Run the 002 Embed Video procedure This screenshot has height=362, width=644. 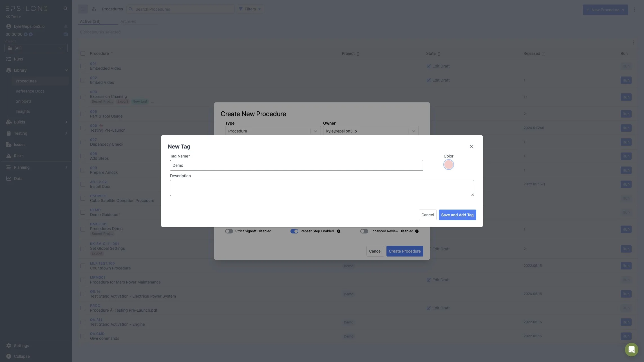click(626, 80)
